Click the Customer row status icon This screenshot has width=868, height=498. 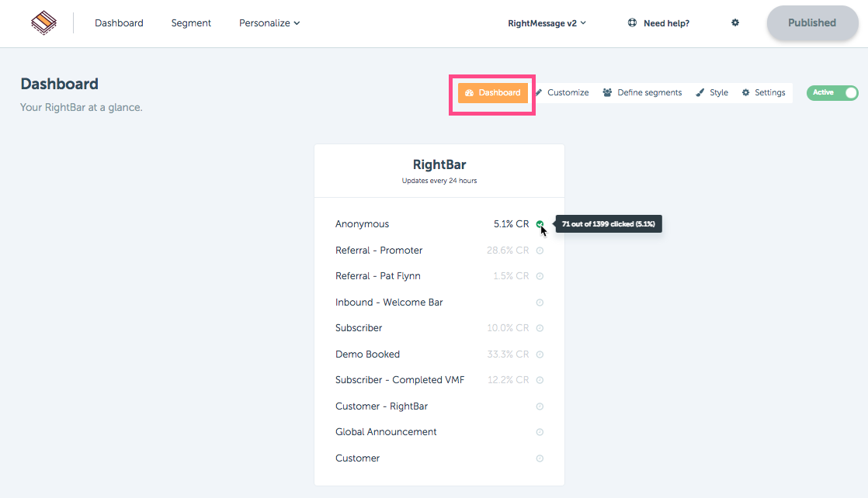(540, 458)
